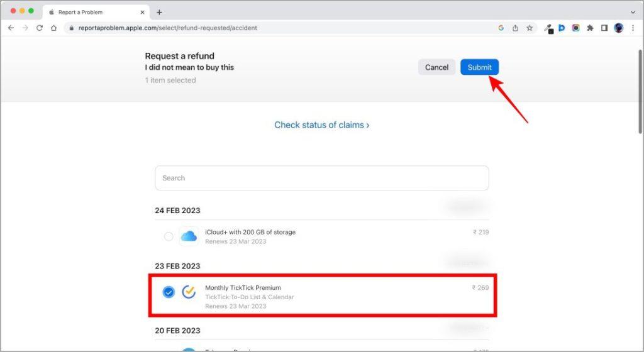Viewport: 644px width, 352px height.
Task: Open the blue P extension icon
Action: [x=562, y=28]
